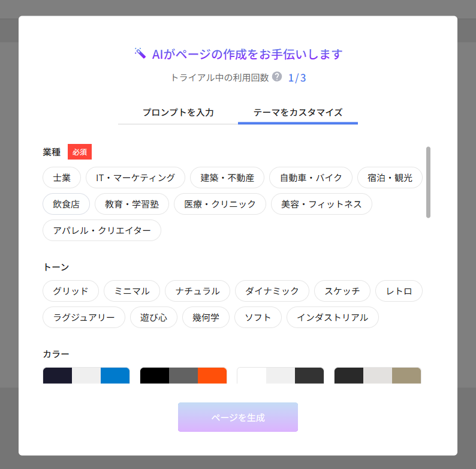Viewport: 476px width, 469px height.
Task: Switch to the プロンプトを入力 tab
Action: (178, 112)
